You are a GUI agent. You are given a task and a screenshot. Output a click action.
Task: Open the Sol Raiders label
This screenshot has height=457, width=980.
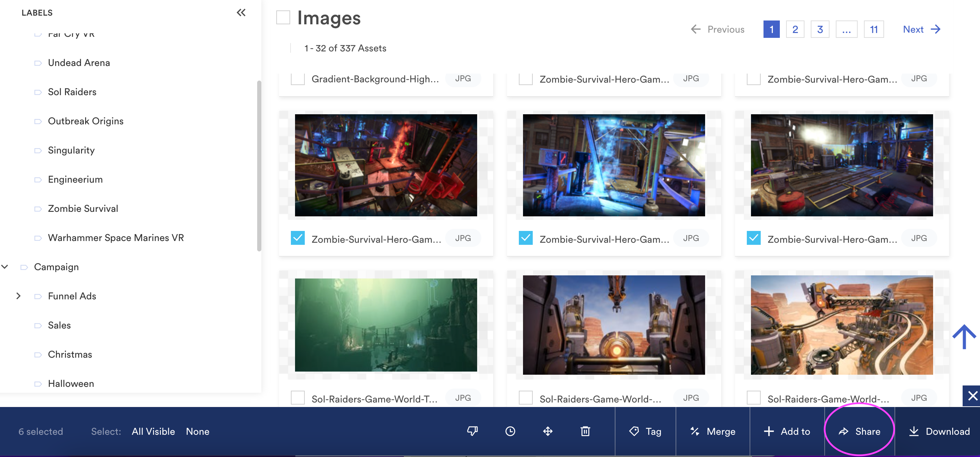click(72, 92)
